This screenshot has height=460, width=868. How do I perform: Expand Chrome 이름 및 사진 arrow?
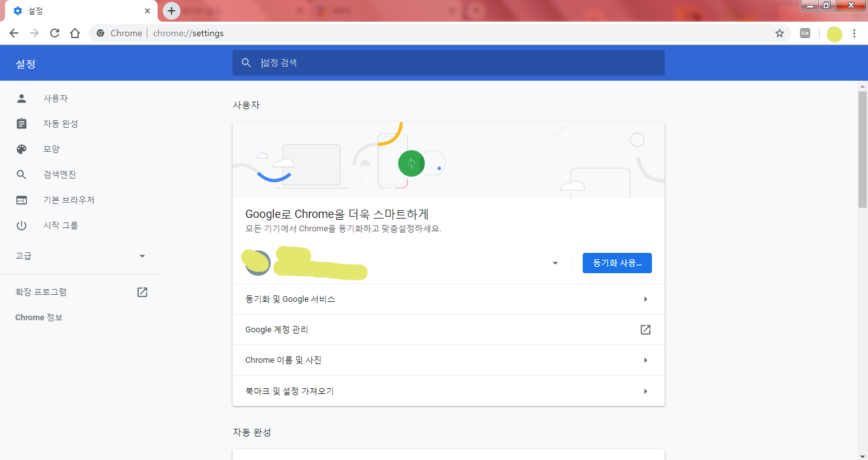pyautogui.click(x=646, y=360)
